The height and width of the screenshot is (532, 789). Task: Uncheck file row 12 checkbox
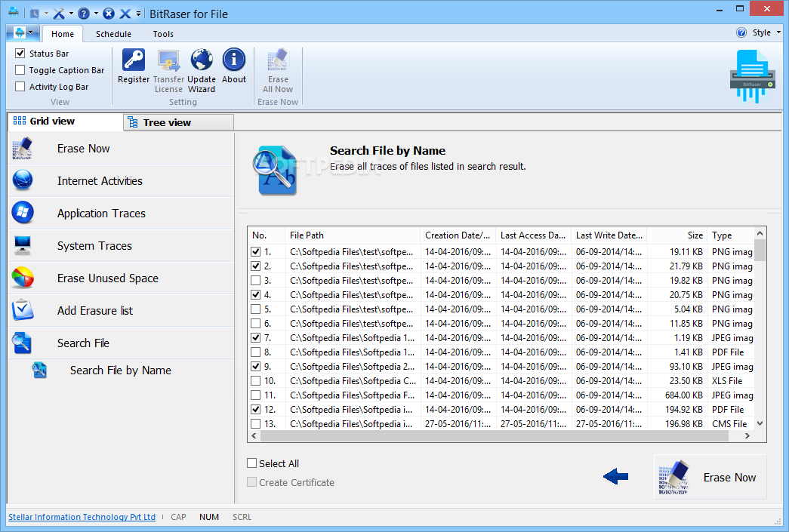(x=256, y=409)
